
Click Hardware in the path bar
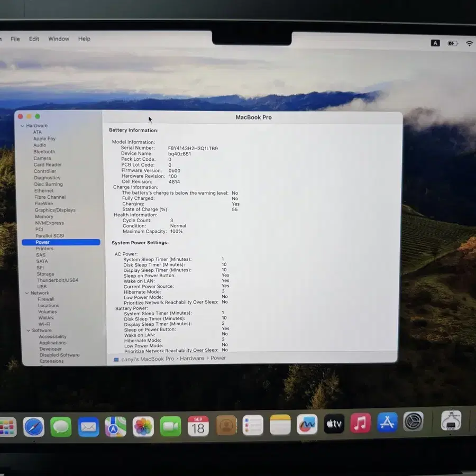[x=192, y=358]
